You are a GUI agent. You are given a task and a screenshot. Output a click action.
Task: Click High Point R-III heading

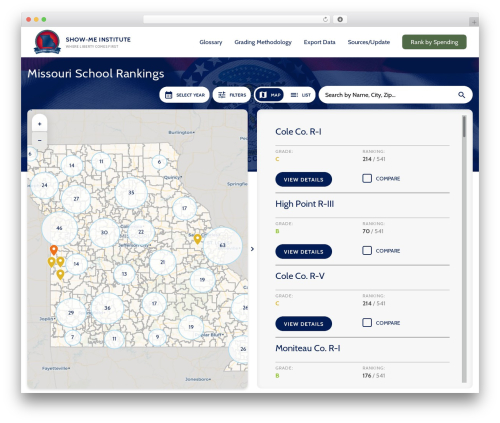[304, 204]
